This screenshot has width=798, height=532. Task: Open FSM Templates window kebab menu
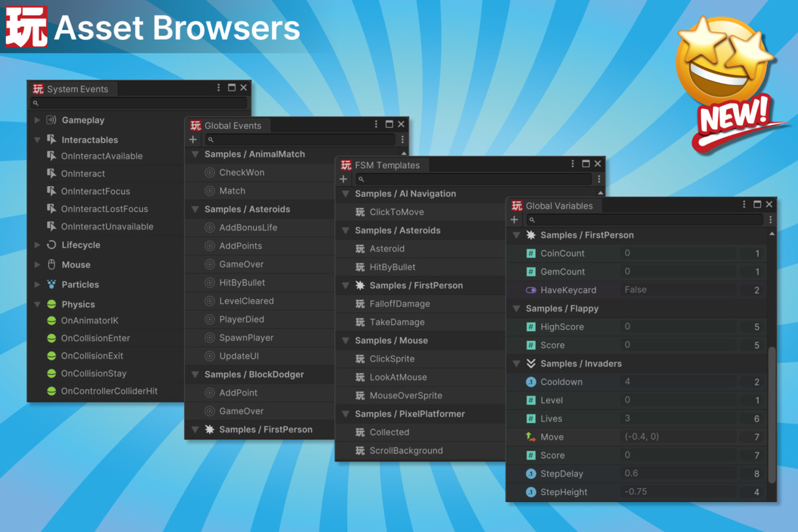(573, 164)
